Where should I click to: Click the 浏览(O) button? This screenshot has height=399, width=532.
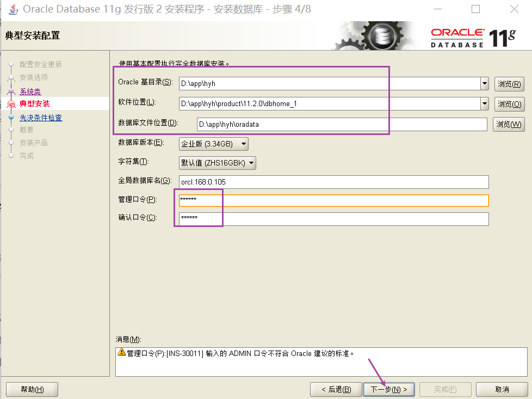click(509, 105)
